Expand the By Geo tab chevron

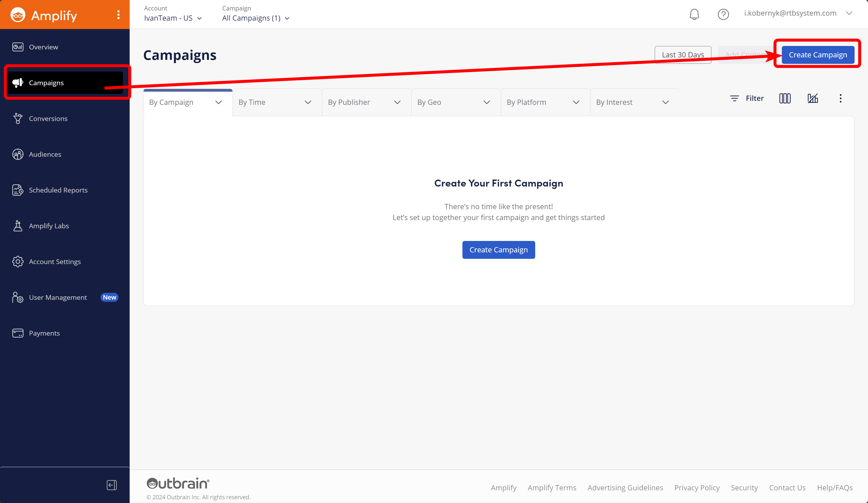(487, 102)
